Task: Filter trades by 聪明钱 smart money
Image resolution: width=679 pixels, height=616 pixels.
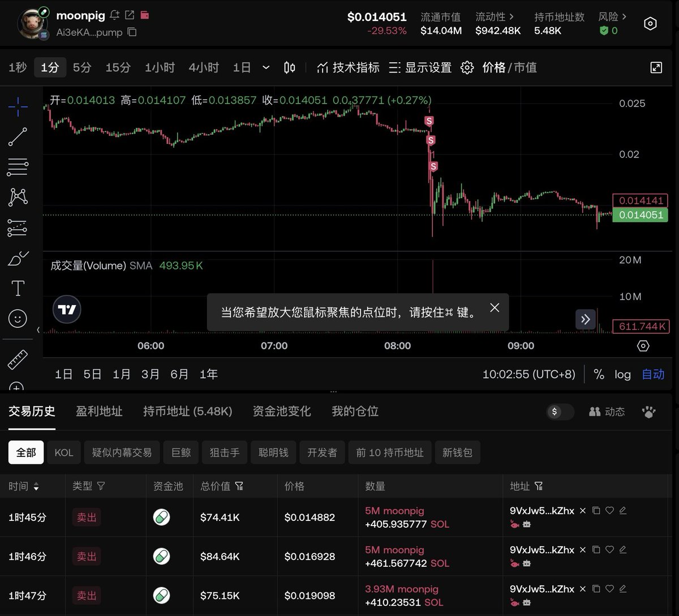Action: coord(273,452)
